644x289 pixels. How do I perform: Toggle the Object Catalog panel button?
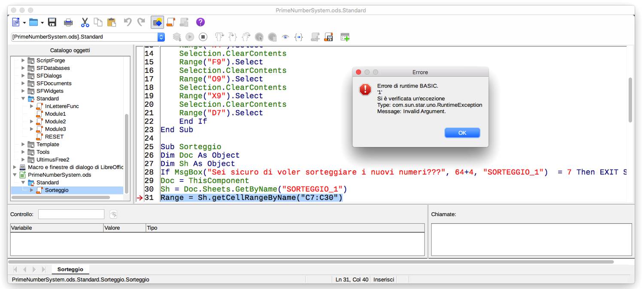(156, 21)
